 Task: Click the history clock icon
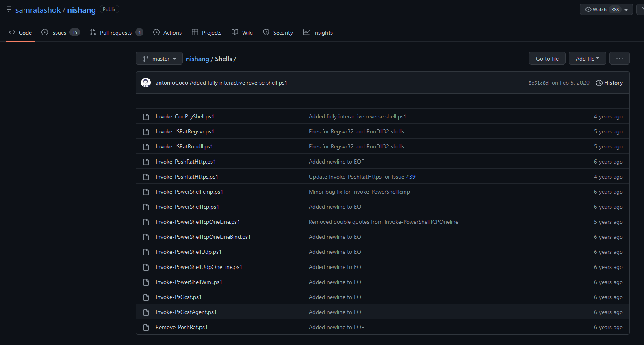tap(599, 83)
